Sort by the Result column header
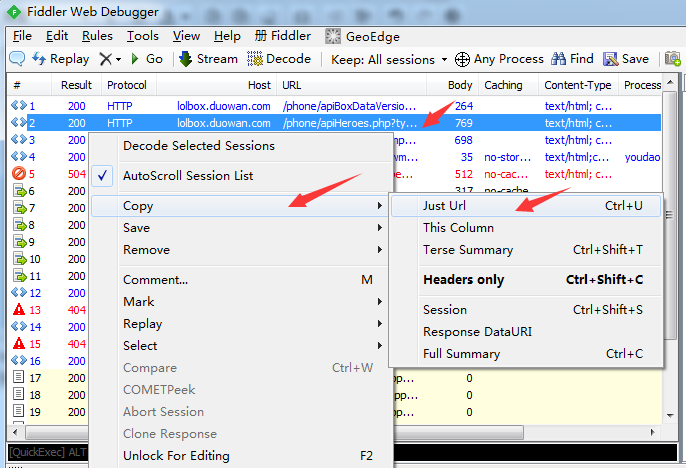This screenshot has width=686, height=468. 76,85
